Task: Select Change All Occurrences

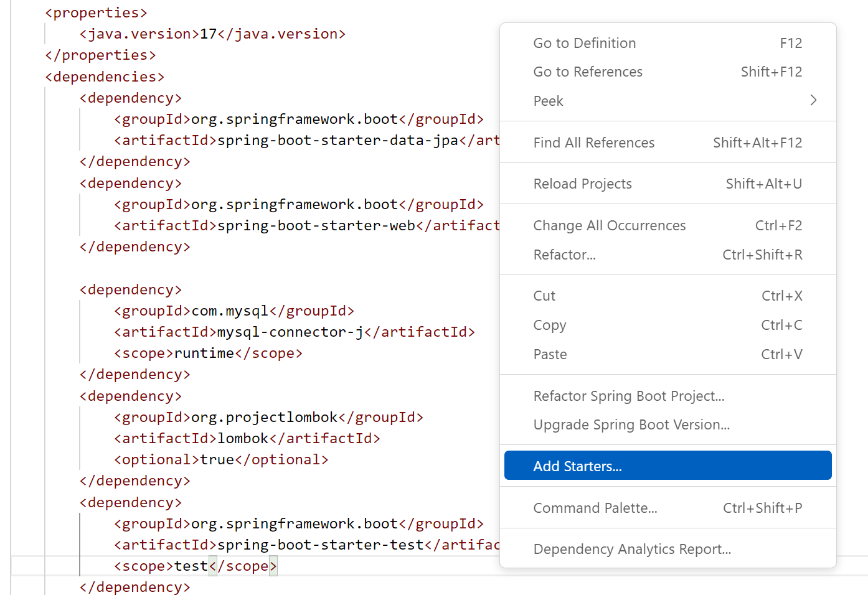Action: 609,225
